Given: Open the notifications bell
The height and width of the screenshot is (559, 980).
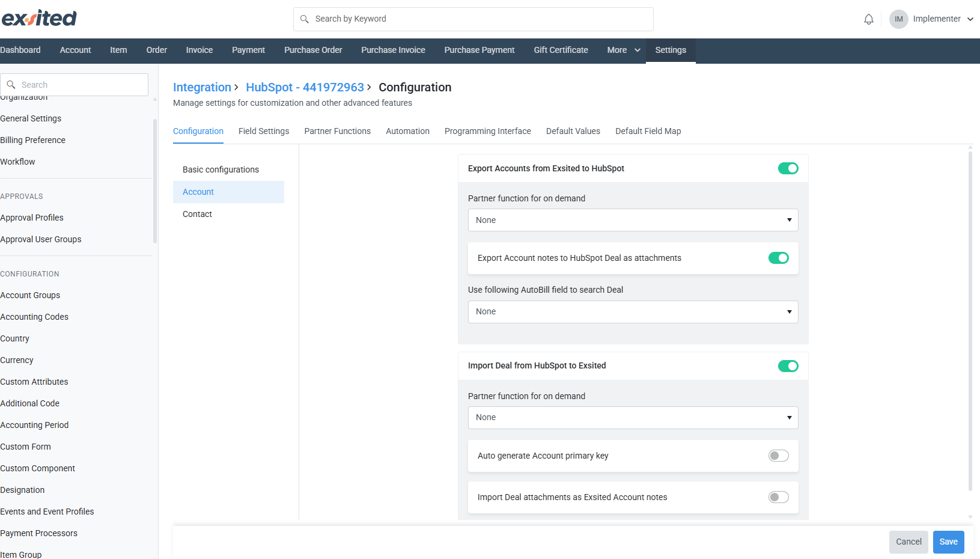Looking at the screenshot, I should click(869, 19).
